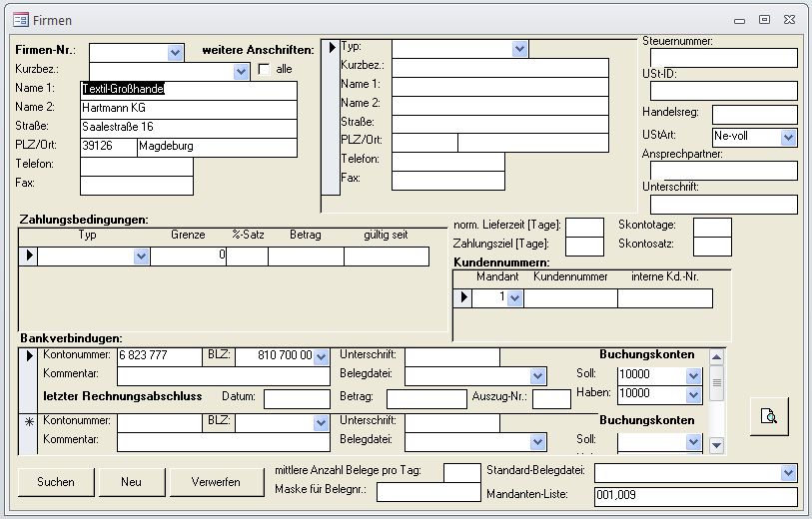Click the Straße field Saalestraße 16
Viewport: 812px width, 519px height.
pyautogui.click(x=189, y=129)
